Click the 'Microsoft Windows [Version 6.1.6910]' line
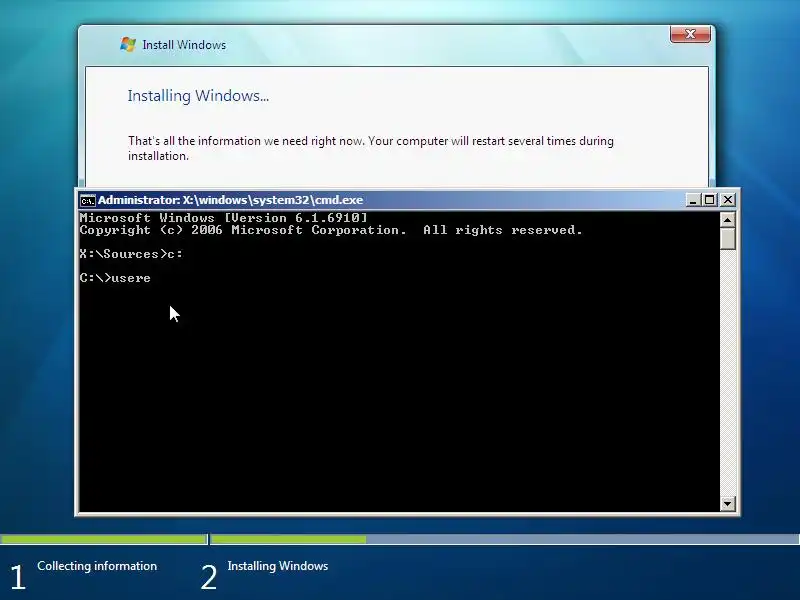 pyautogui.click(x=223, y=218)
